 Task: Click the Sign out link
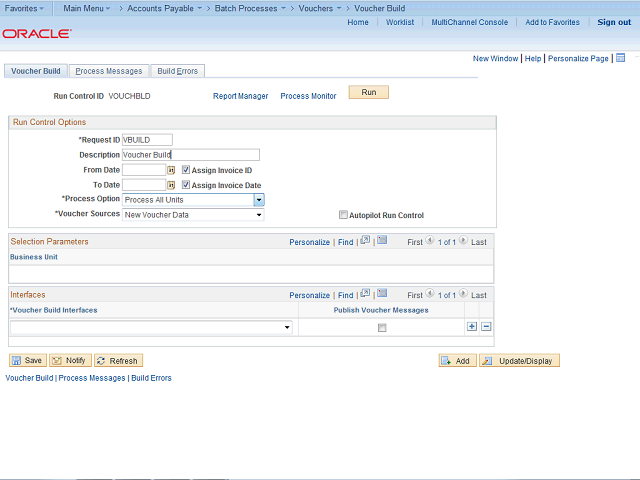point(614,22)
